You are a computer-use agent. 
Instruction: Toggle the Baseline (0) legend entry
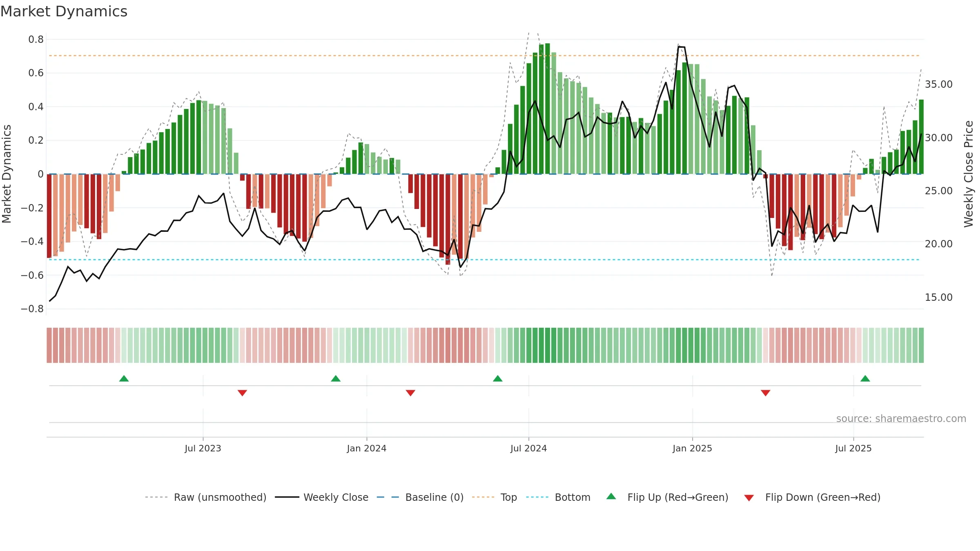(x=420, y=497)
